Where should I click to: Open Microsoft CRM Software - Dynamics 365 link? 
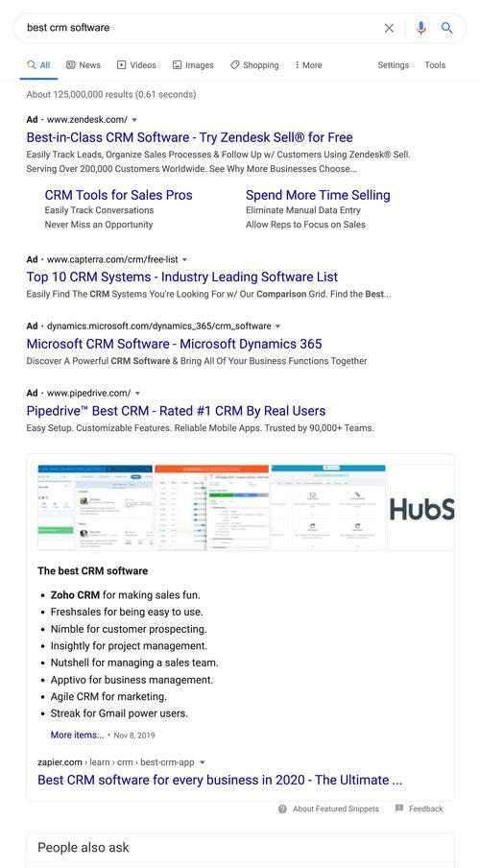(x=174, y=344)
